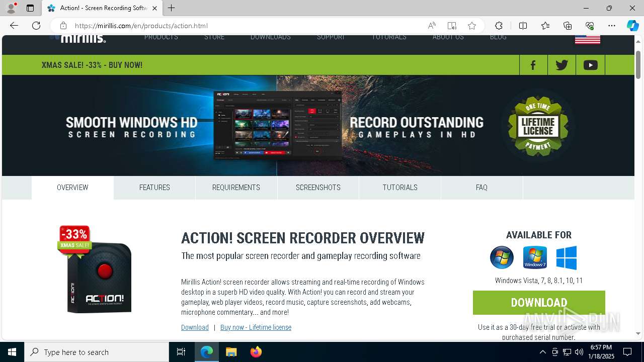Add this page to favorites star

pos(472,26)
